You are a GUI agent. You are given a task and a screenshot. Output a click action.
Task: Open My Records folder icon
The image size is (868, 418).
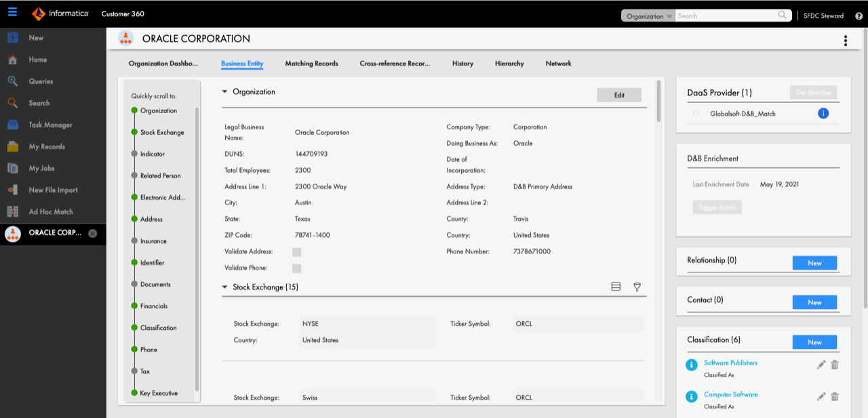[12, 146]
